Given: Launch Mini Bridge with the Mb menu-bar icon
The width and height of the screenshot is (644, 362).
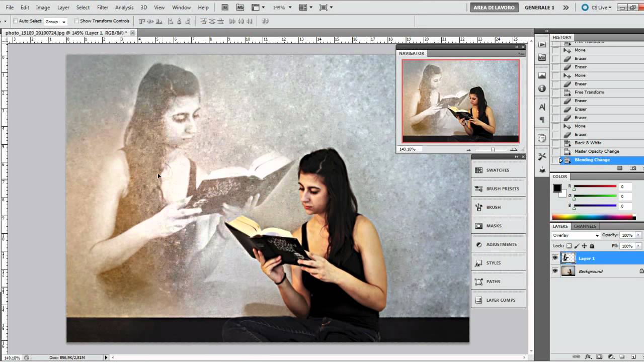Looking at the screenshot, I should click(x=240, y=8).
